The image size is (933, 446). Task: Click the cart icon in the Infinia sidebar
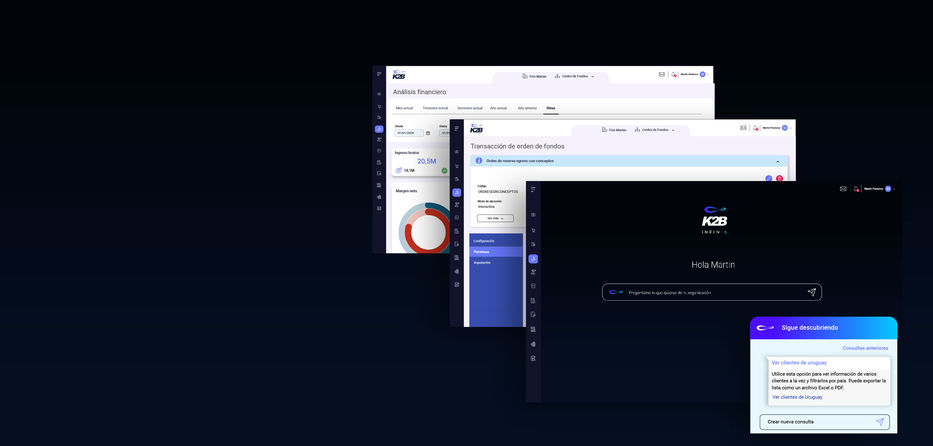tap(534, 229)
